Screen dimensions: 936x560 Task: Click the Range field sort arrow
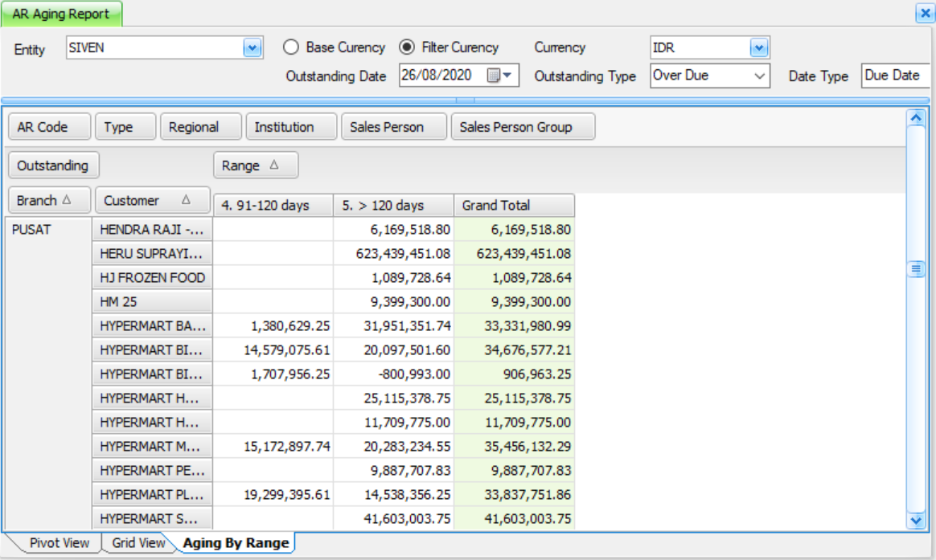tap(274, 166)
